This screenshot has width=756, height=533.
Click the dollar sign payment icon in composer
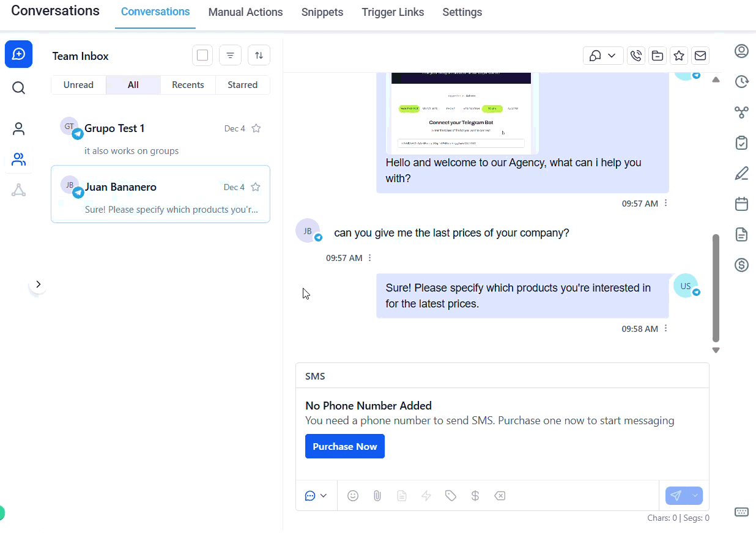click(x=475, y=496)
